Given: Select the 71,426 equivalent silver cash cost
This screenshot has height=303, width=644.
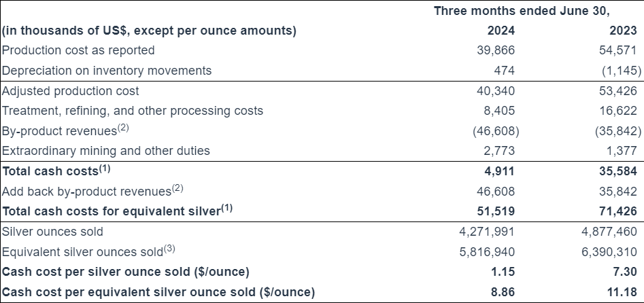Looking at the screenshot, I should coord(620,211).
